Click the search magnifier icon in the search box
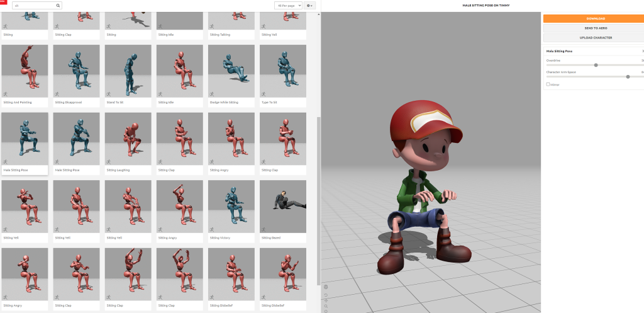This screenshot has height=313, width=644. [58, 5]
